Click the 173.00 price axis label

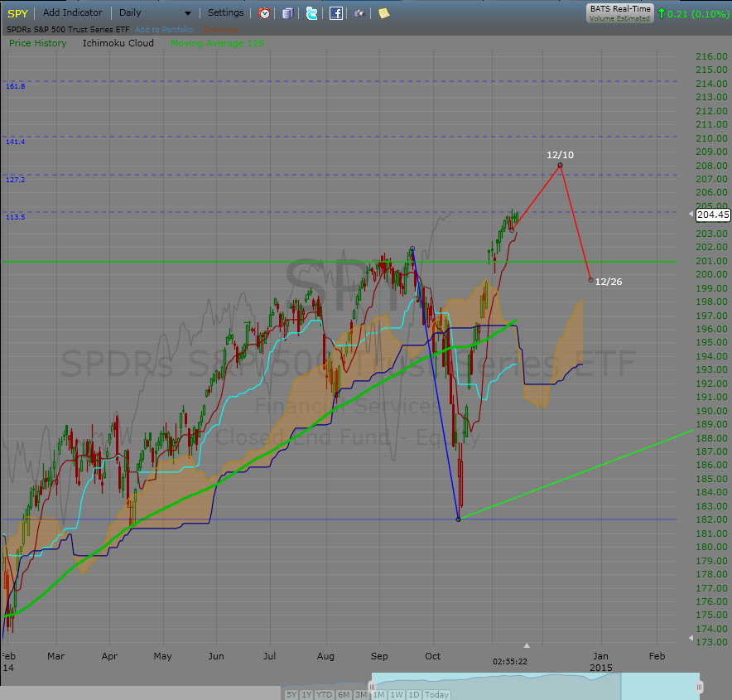coord(711,642)
